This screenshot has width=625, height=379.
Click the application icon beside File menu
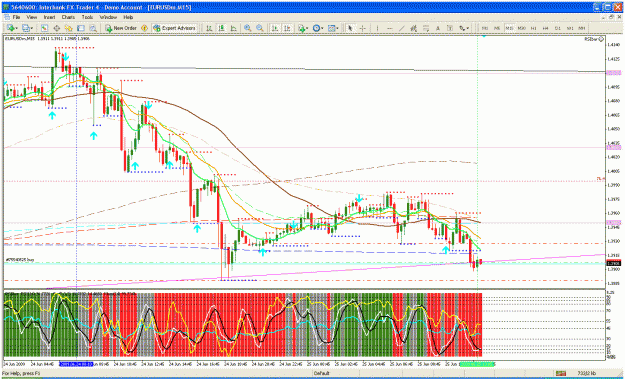[x=6, y=18]
